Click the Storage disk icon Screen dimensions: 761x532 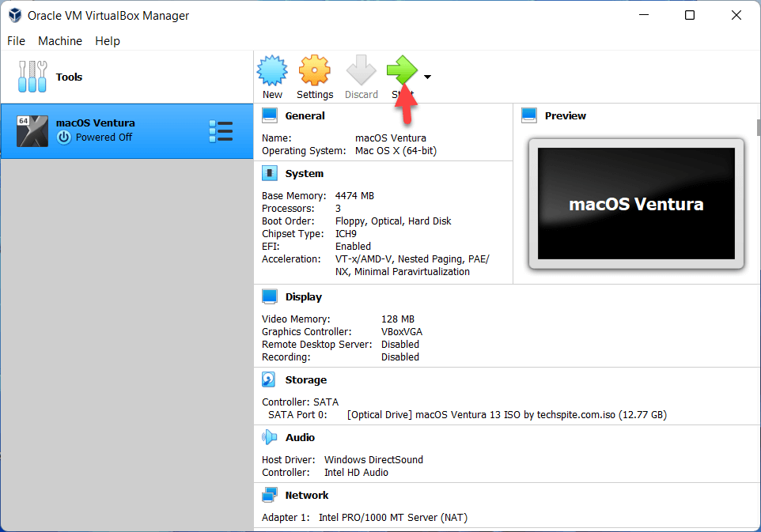271,379
